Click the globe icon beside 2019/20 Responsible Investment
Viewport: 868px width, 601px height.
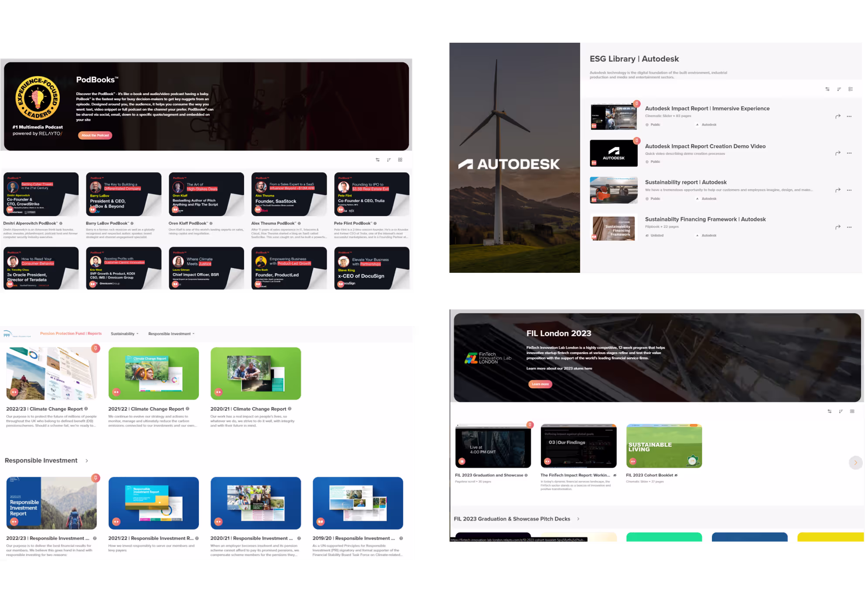401,539
